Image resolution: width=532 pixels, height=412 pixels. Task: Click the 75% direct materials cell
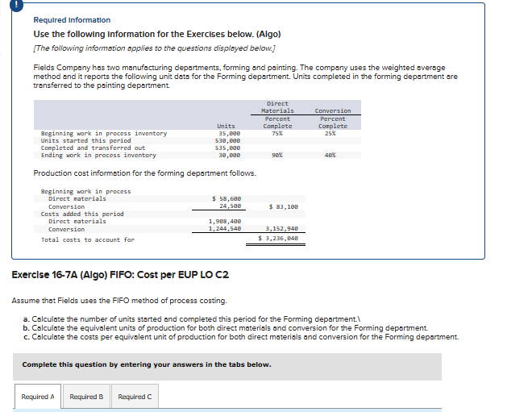pos(277,133)
